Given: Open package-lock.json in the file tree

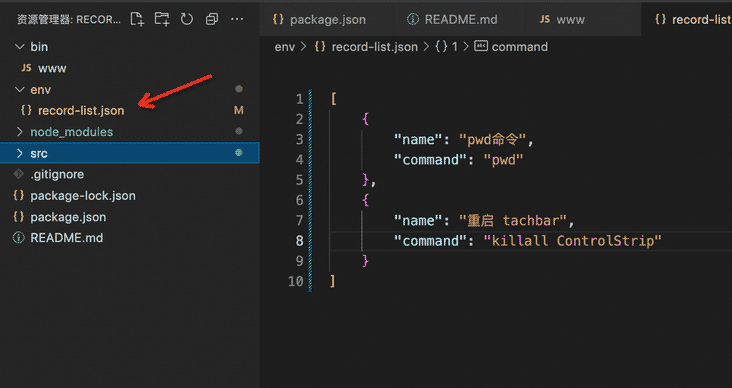Looking at the screenshot, I should [83, 196].
